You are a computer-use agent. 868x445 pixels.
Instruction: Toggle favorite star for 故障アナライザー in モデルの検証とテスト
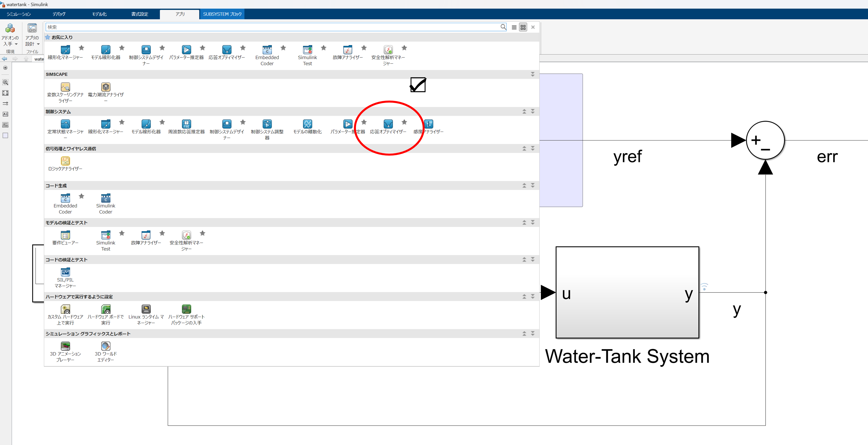[162, 233]
